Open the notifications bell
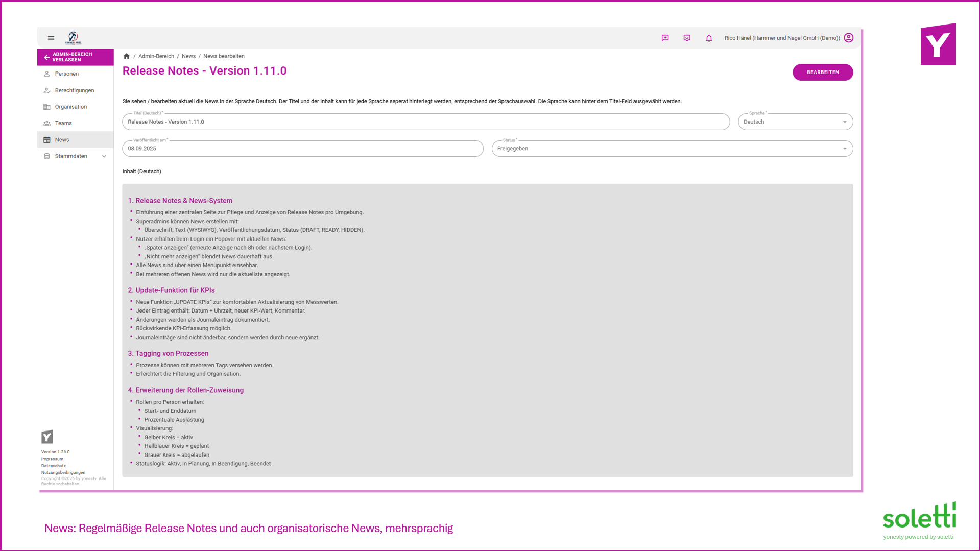Screen dimensions: 980x551 tap(709, 38)
